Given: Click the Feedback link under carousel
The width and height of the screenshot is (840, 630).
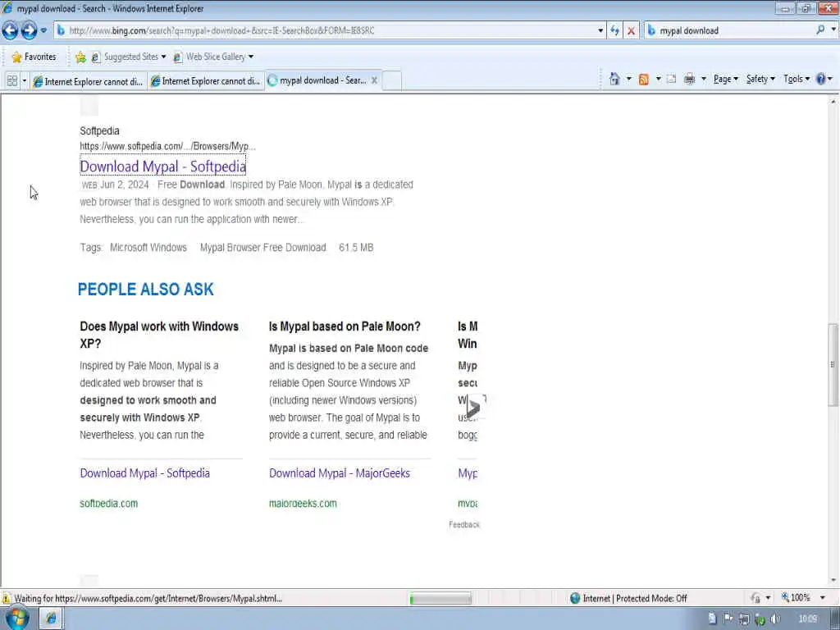Looking at the screenshot, I should coord(464,524).
